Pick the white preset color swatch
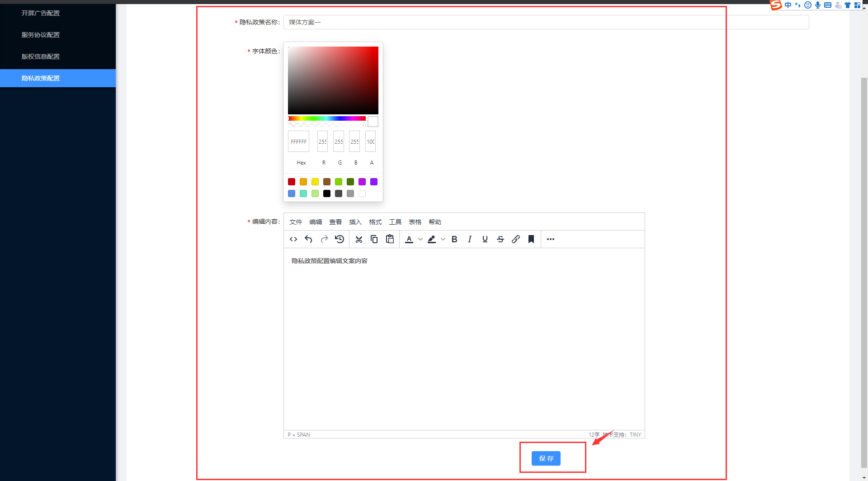This screenshot has width=868, height=481. 362,193
